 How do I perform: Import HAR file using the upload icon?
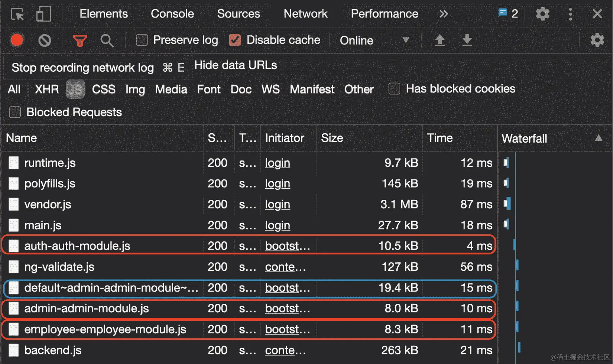[x=440, y=40]
